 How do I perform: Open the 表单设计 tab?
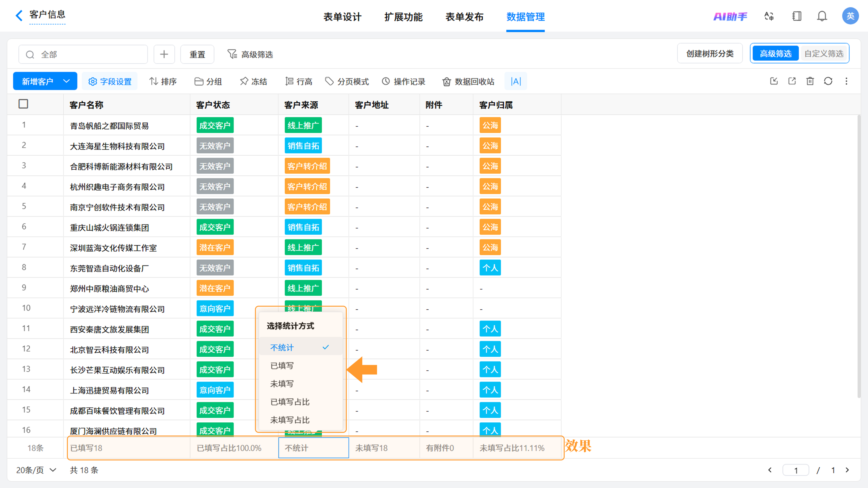342,17
